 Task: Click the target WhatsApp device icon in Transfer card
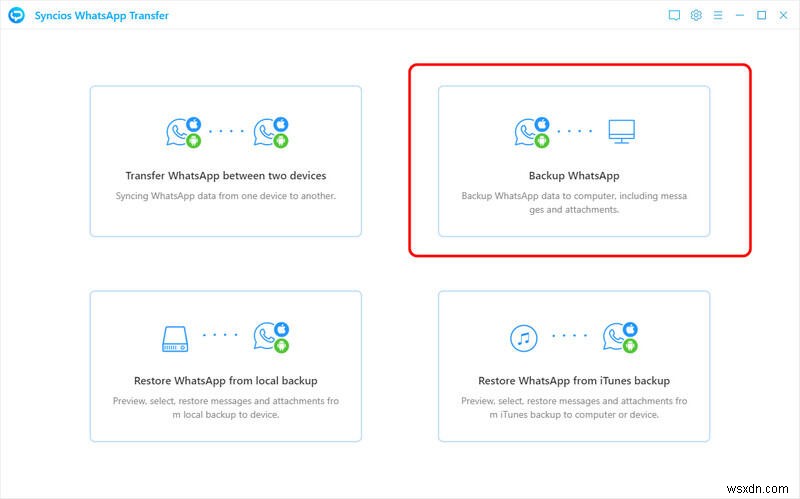pos(271,133)
